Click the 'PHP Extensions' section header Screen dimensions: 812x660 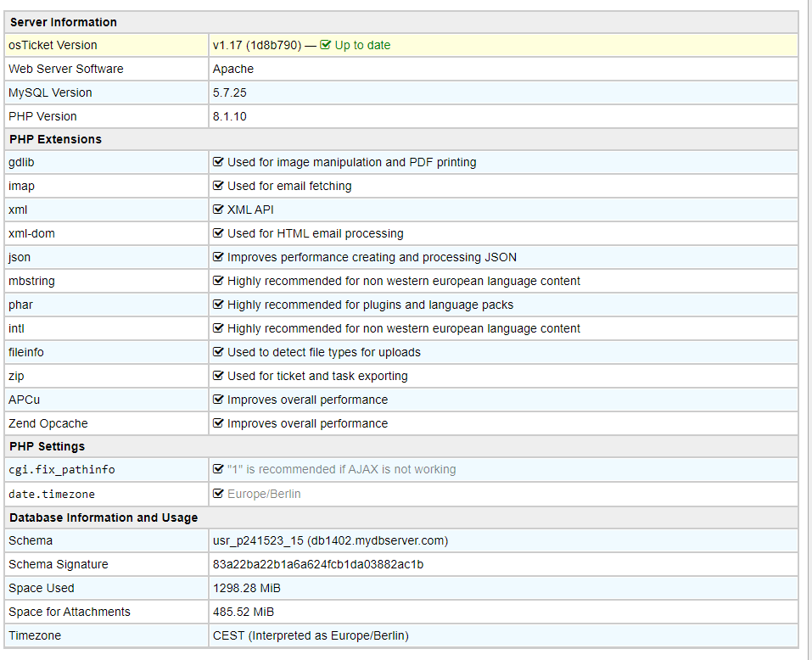pos(55,139)
